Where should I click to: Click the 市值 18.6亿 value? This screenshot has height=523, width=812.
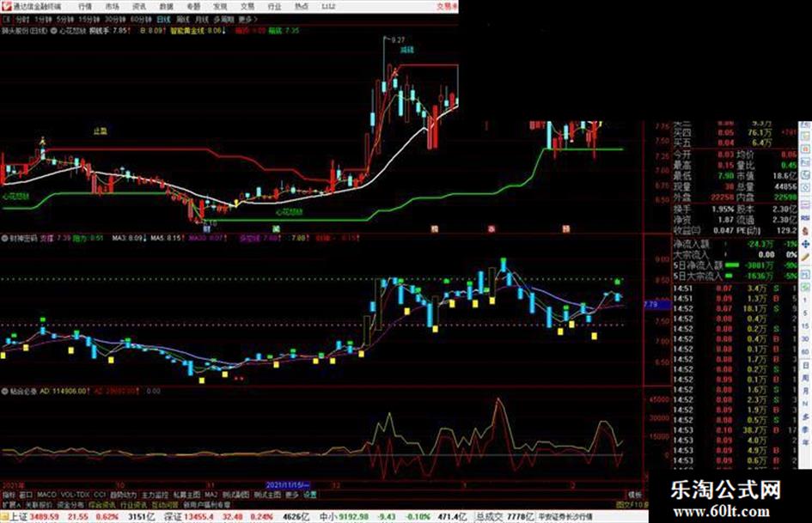pos(785,177)
